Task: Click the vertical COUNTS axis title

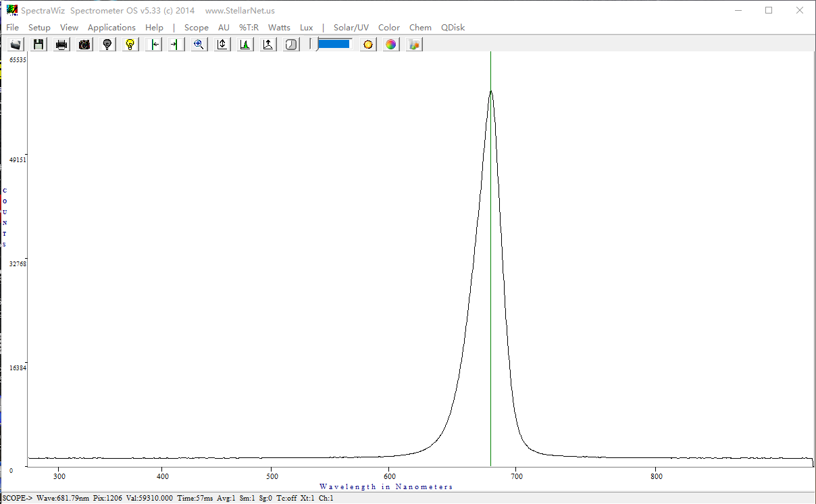Action: (5, 218)
